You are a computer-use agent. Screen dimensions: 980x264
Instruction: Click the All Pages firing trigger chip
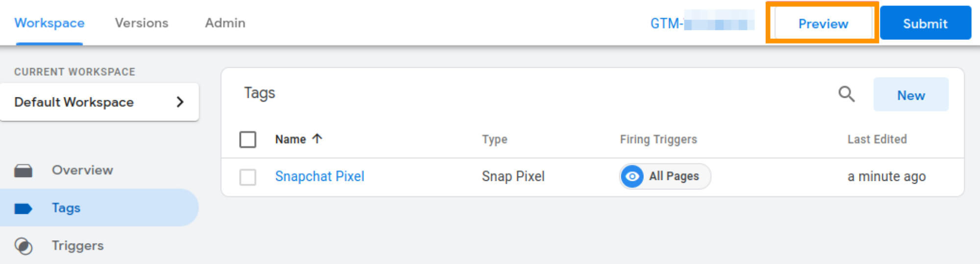click(673, 176)
